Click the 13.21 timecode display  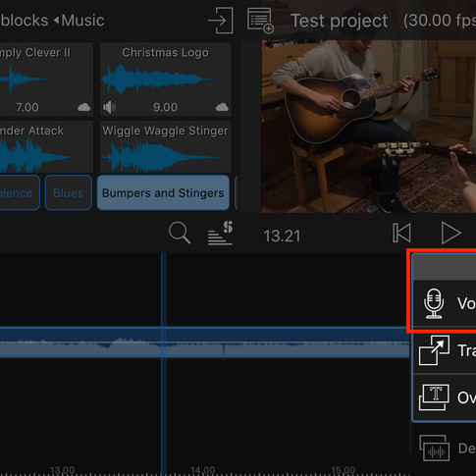[x=282, y=237]
